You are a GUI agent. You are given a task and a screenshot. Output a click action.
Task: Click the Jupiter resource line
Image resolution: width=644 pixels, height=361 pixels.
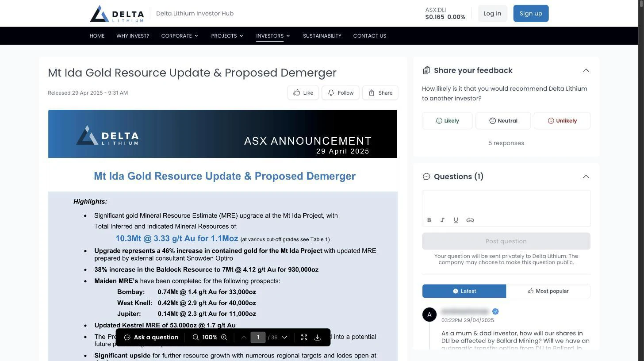(x=187, y=314)
